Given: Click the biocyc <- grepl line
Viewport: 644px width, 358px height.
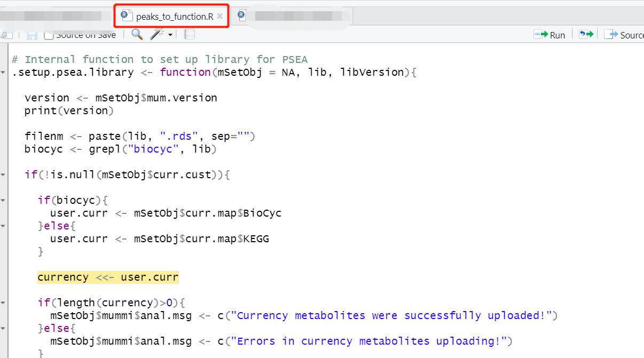Looking at the screenshot, I should [x=121, y=149].
